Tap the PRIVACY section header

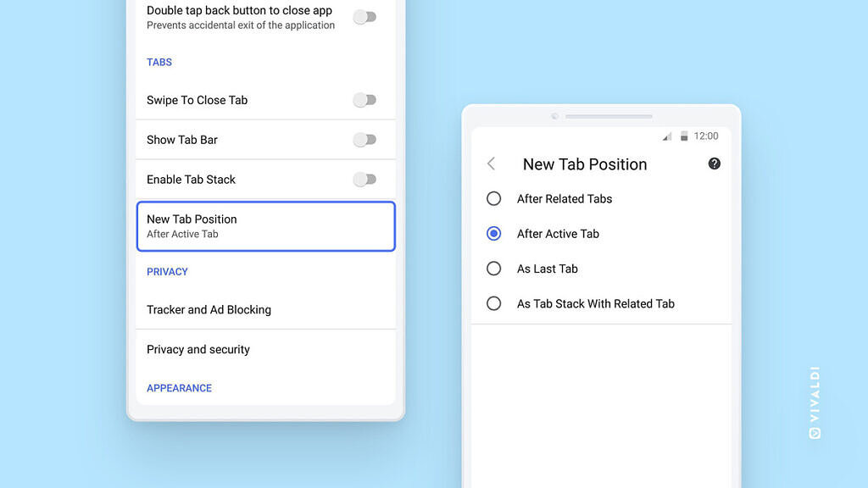167,272
